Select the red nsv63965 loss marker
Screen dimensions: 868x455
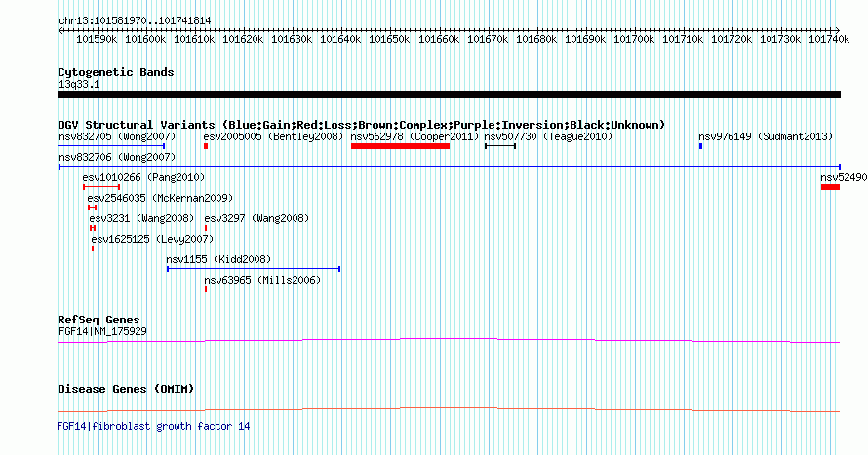206,289
